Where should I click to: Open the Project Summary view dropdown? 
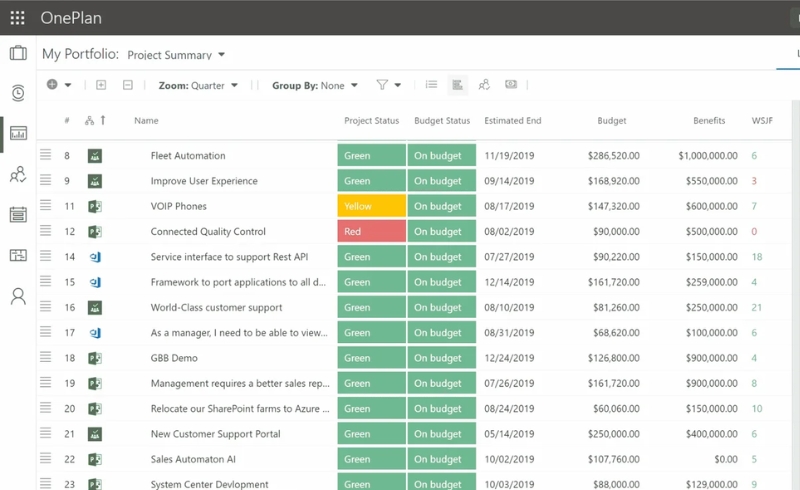coord(176,55)
